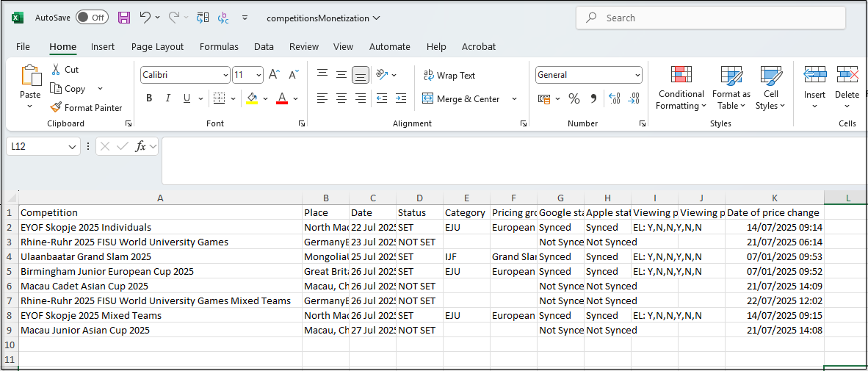The height and width of the screenshot is (371, 868).
Task: Click the Increase Indent icon
Action: [400, 98]
